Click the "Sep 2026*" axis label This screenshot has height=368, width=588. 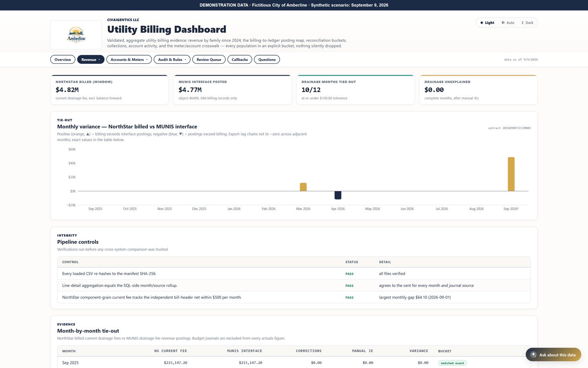[x=511, y=209]
